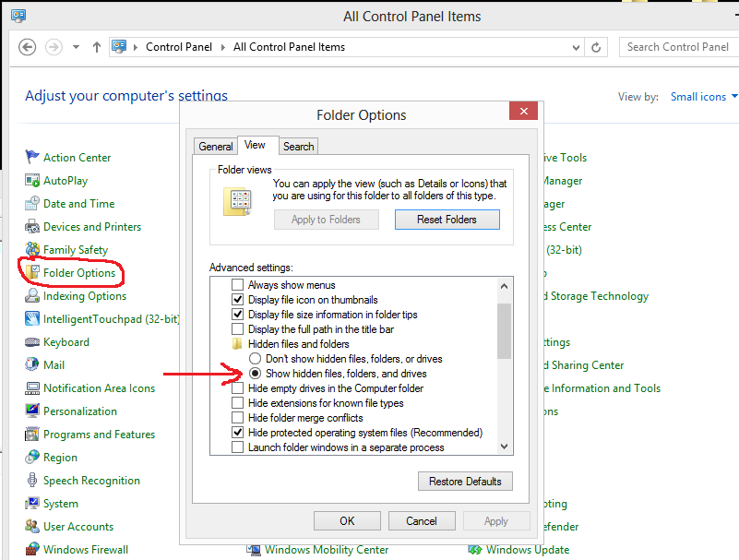Refresh the Control Panel address bar
Screen dimensions: 739x560
[597, 47]
